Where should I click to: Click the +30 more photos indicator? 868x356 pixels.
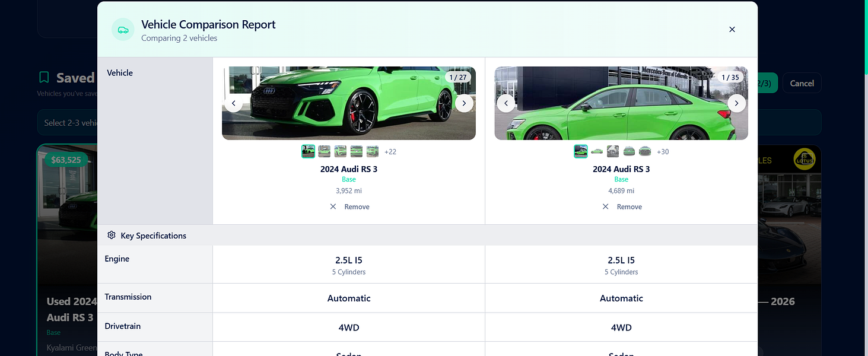click(663, 152)
